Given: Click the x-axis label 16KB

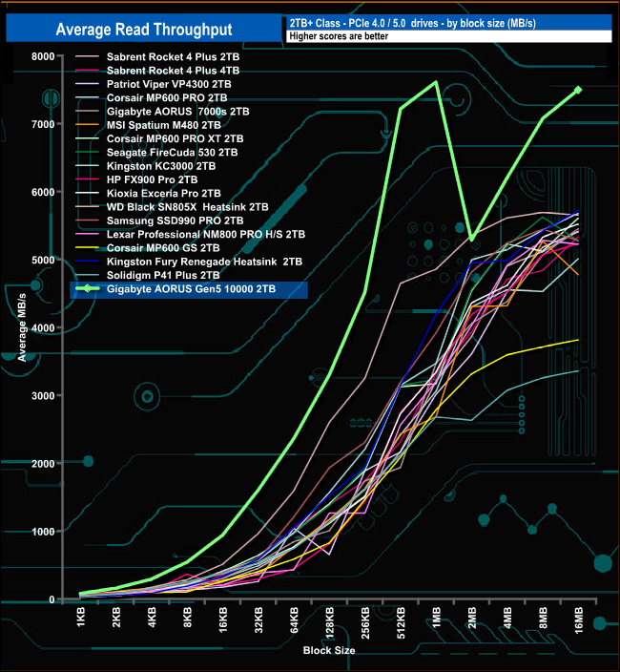Looking at the screenshot, I should (x=223, y=619).
